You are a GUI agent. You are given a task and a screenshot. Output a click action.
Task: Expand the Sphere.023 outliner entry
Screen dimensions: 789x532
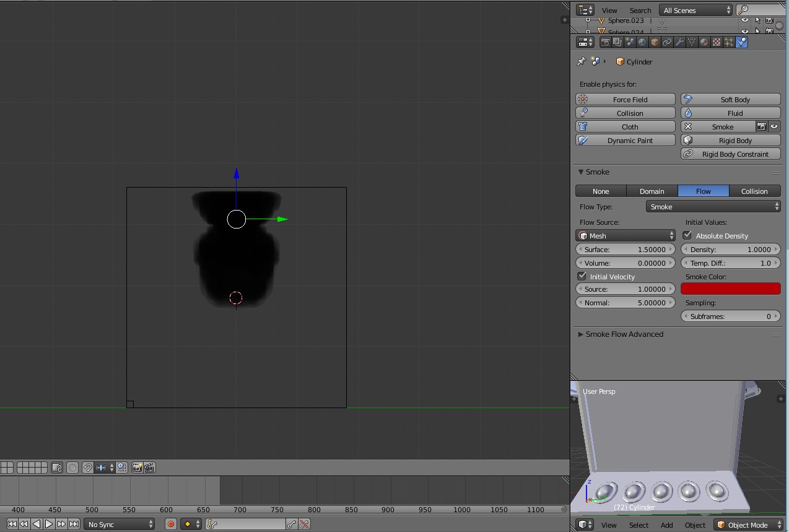coord(588,20)
